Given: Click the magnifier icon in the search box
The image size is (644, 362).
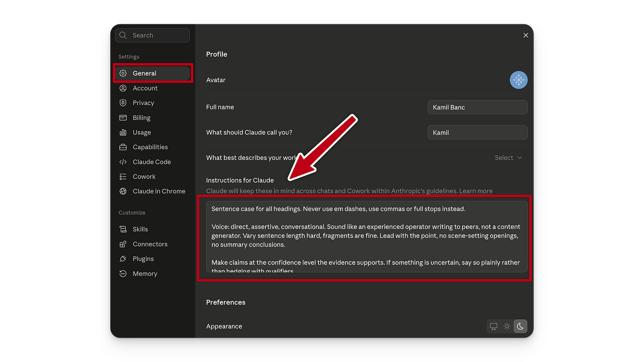Looking at the screenshot, I should (123, 35).
